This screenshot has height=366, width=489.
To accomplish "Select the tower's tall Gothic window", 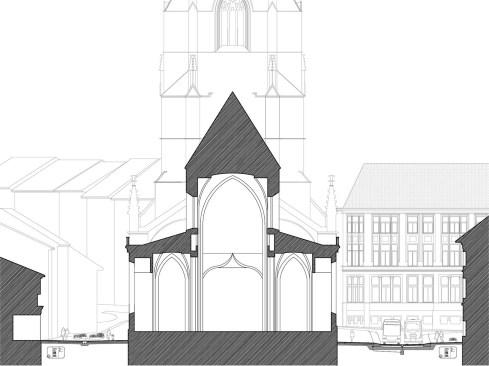I will 233,24.
